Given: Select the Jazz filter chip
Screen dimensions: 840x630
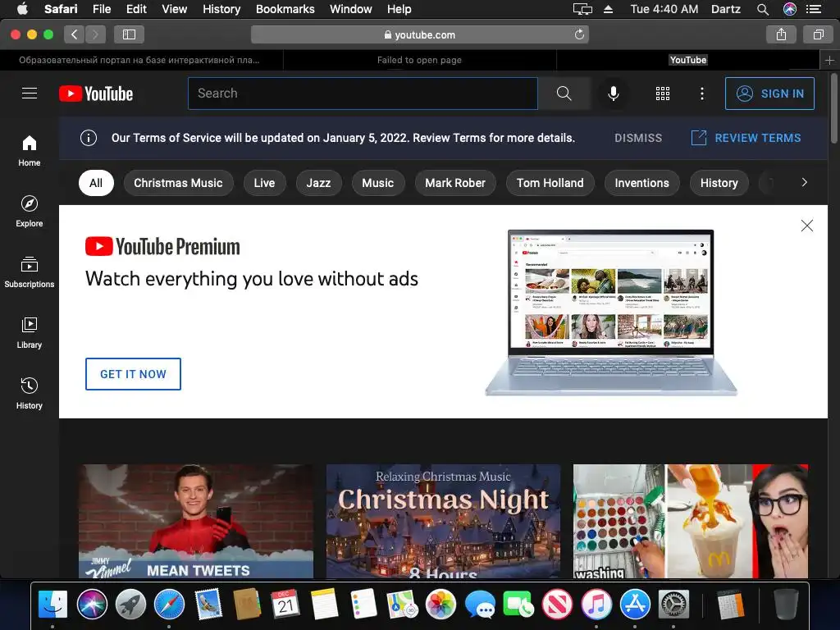Looking at the screenshot, I should click(318, 183).
